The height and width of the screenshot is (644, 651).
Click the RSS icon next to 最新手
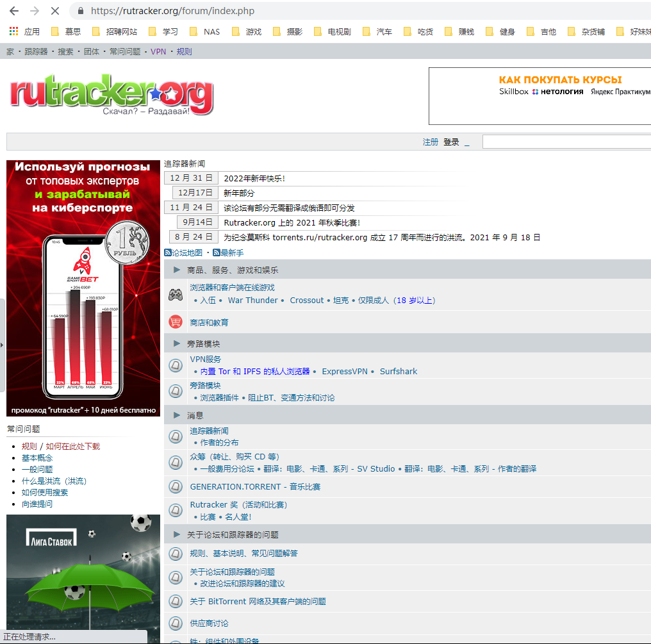217,253
